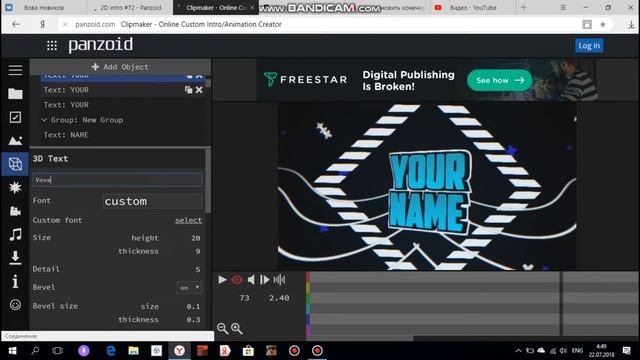Play the animation preview
The image size is (640, 360).
click(x=222, y=280)
